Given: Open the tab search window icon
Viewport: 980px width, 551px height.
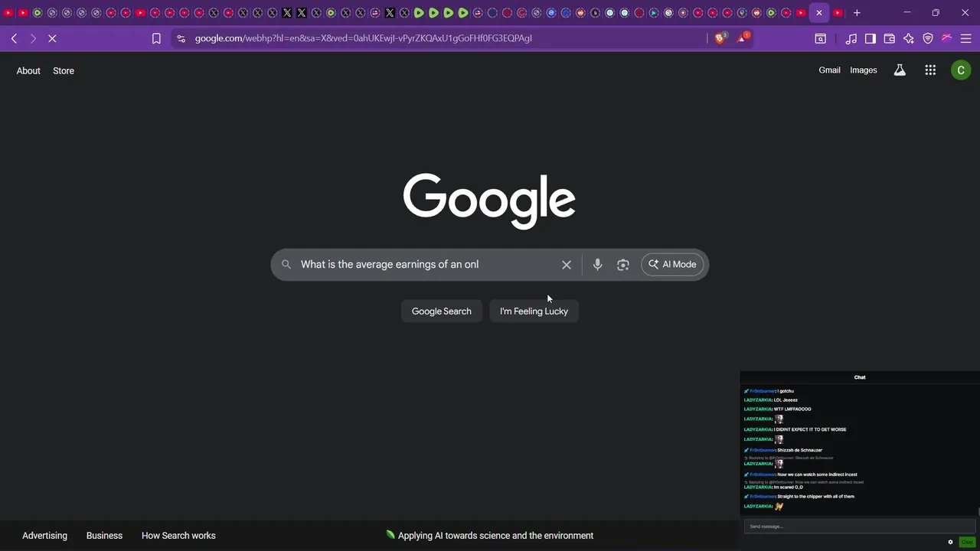Looking at the screenshot, I should pos(820,38).
